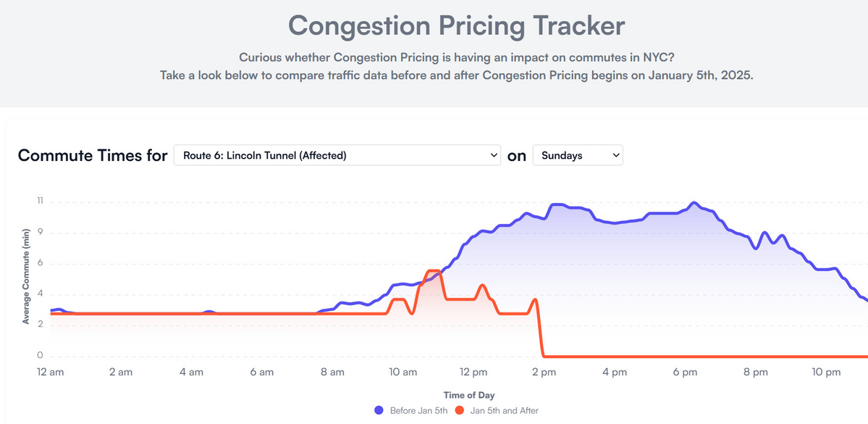Click the 8 am x-axis label
The height and width of the screenshot is (424, 868).
click(332, 373)
